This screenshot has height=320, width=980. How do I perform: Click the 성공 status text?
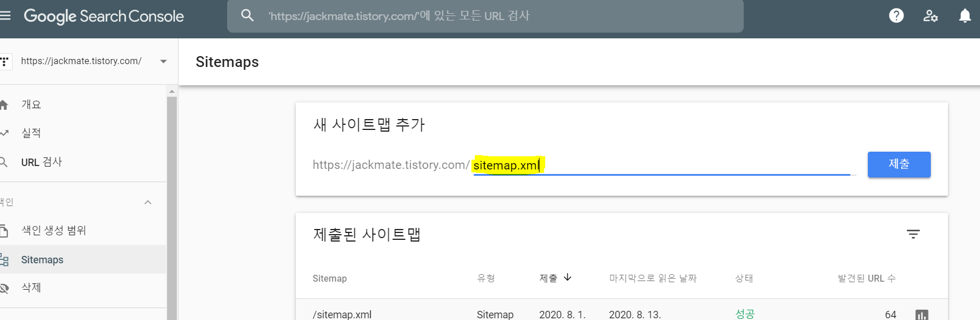click(745, 314)
